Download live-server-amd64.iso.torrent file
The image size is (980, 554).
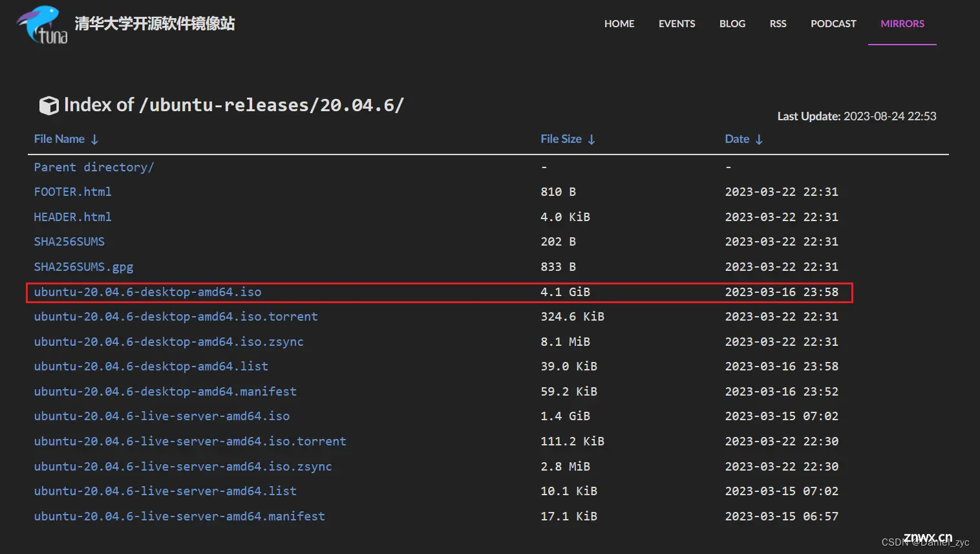pos(190,442)
